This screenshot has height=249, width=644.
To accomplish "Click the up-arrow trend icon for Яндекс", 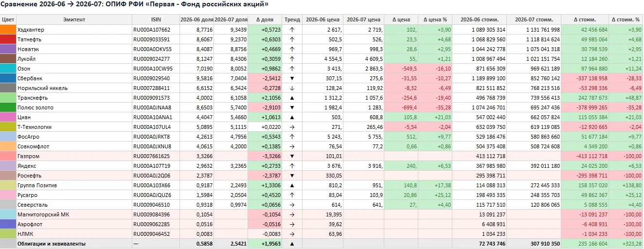I will (x=292, y=166).
